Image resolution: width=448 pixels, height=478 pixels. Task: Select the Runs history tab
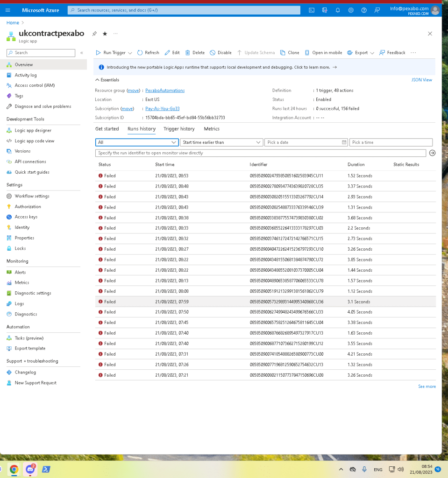pyautogui.click(x=141, y=129)
